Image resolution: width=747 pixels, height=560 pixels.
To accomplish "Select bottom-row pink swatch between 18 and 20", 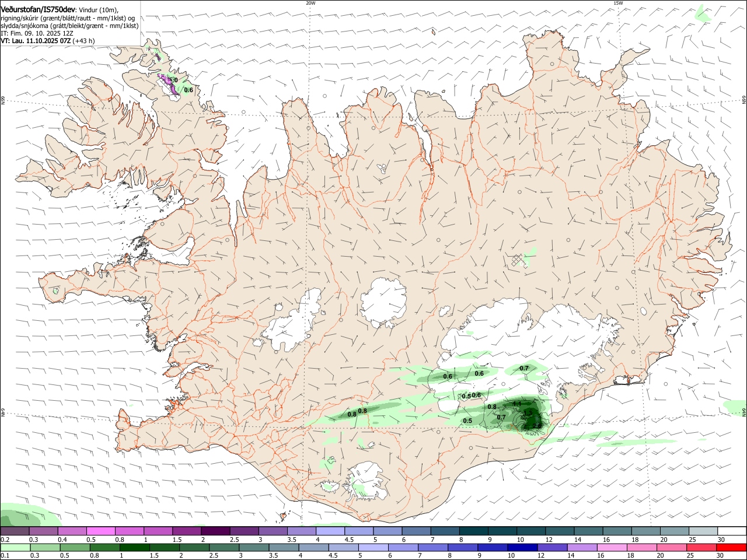I will 641,548.
